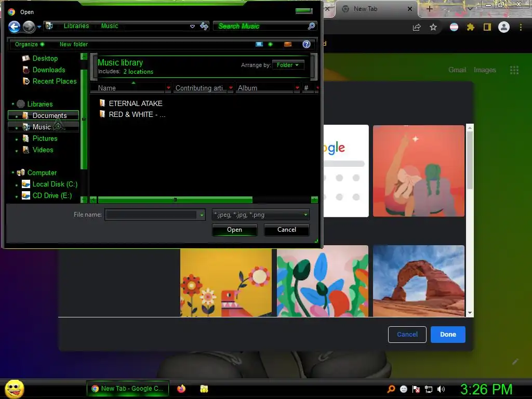Image resolution: width=532 pixels, height=399 pixels.
Task: Select the two women illustration background
Action: 419,171
